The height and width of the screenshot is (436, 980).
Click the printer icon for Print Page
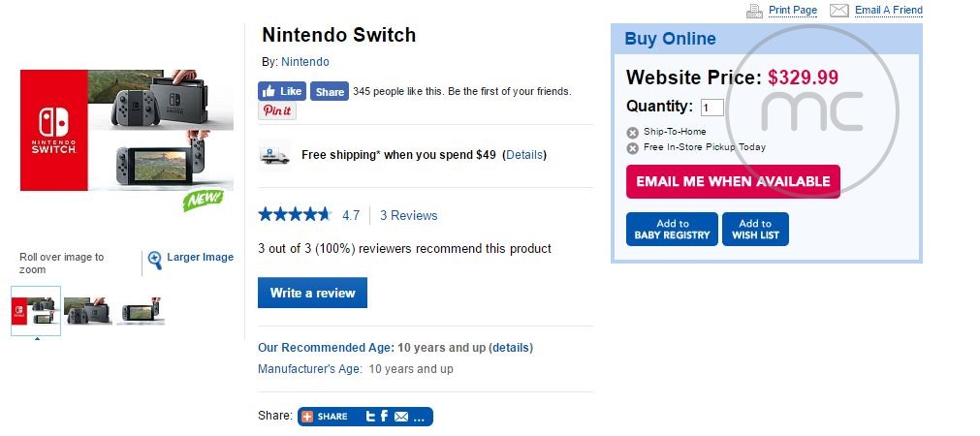click(x=754, y=11)
